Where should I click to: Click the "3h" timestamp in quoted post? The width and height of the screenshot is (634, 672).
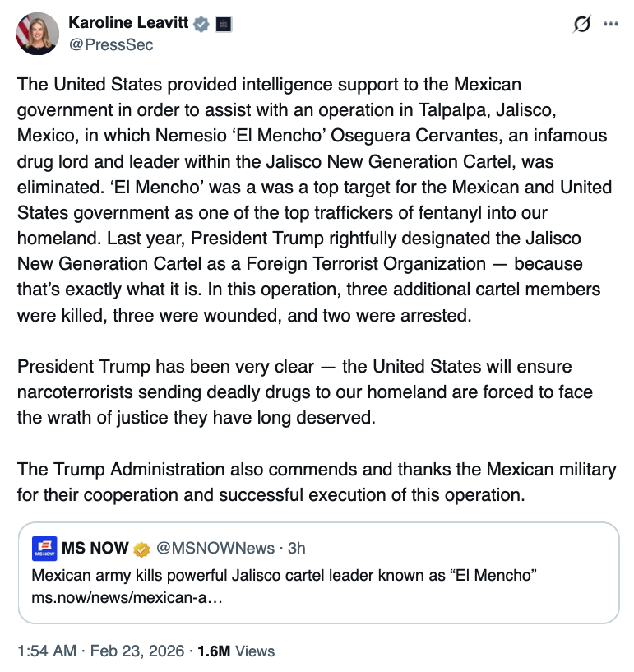tap(296, 548)
